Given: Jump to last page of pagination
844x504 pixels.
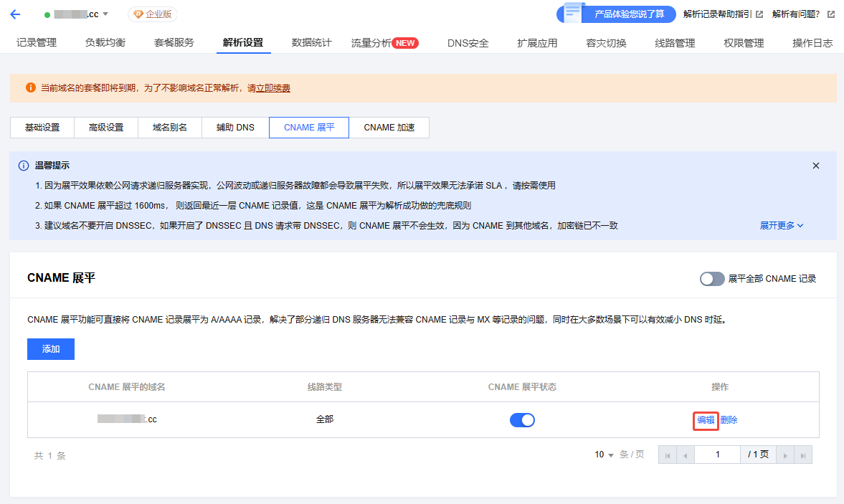Looking at the screenshot, I should (803, 455).
